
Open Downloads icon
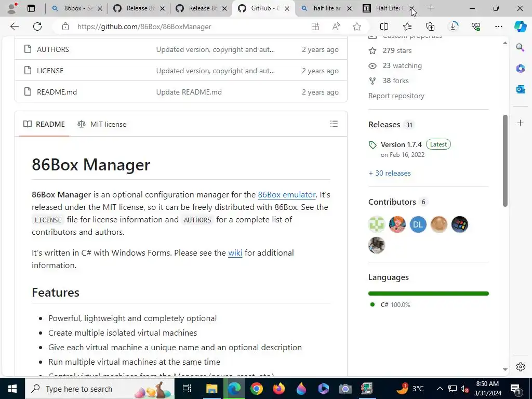(453, 26)
